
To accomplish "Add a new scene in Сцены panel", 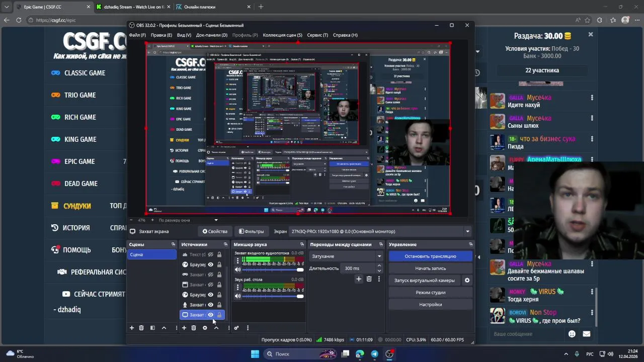I will [x=132, y=328].
